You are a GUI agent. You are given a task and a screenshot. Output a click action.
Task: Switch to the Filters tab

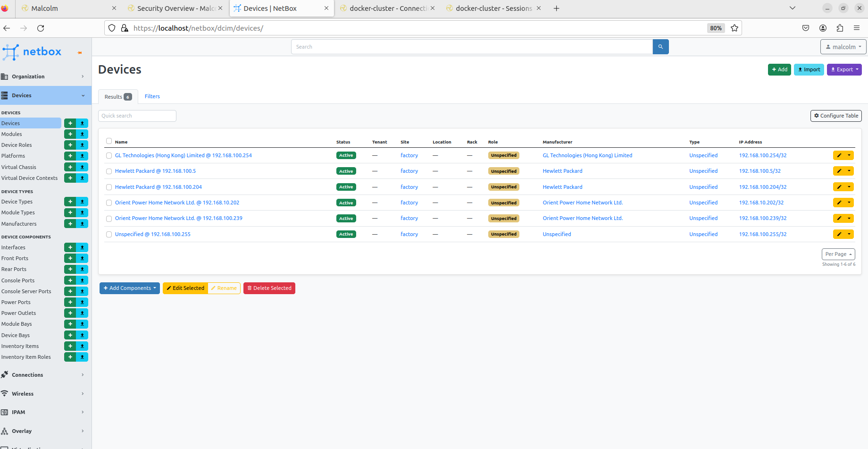152,96
